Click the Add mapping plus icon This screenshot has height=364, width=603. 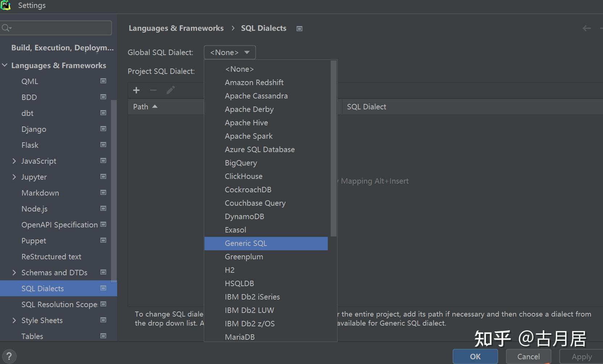136,90
